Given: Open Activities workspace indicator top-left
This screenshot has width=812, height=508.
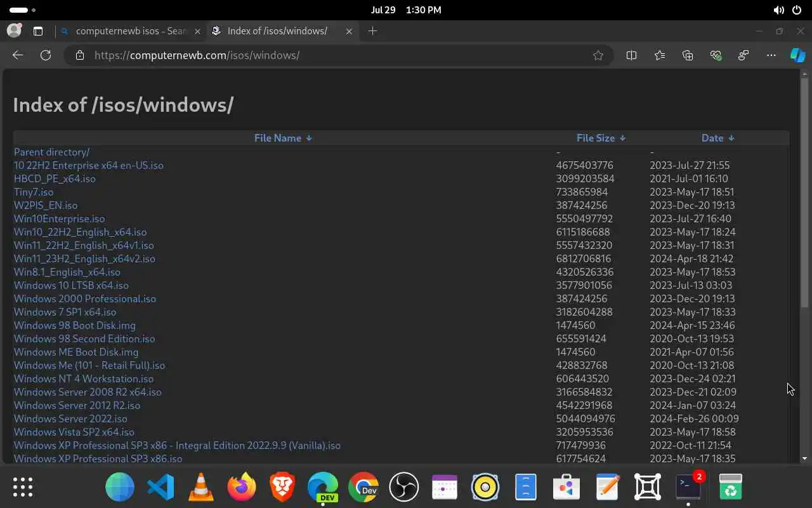Looking at the screenshot, I should coord(23,10).
